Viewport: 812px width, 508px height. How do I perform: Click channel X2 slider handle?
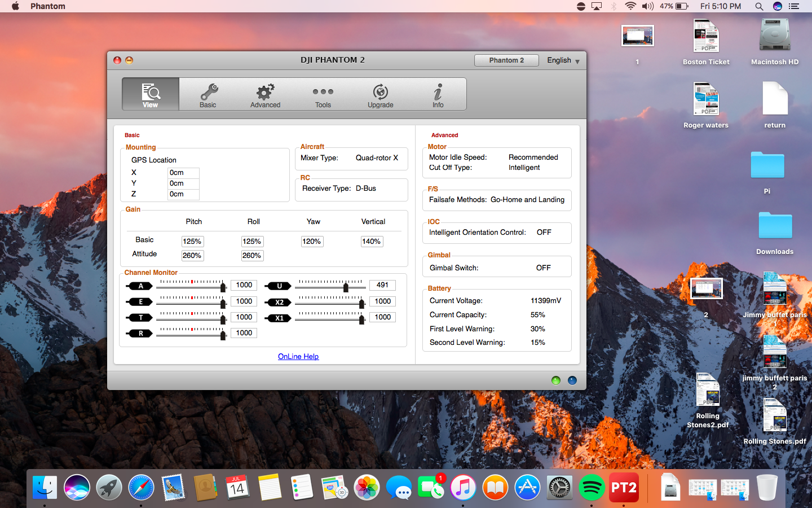point(362,304)
